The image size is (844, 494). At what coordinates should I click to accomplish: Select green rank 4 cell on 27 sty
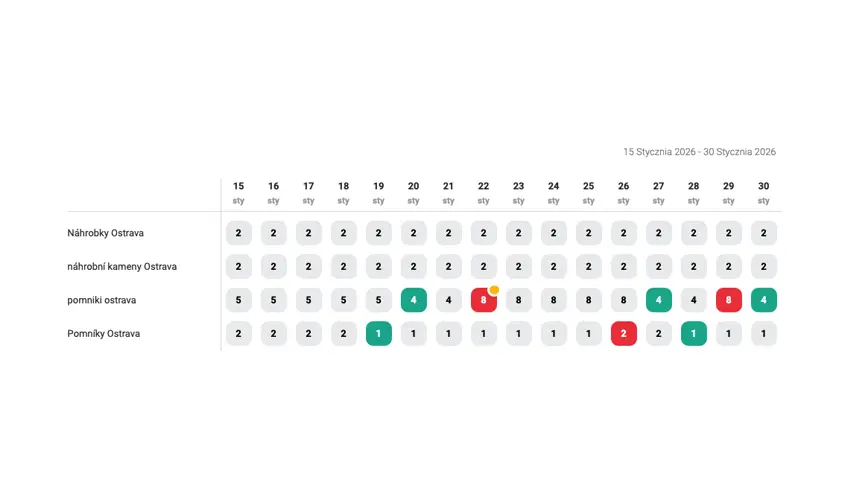pos(658,300)
